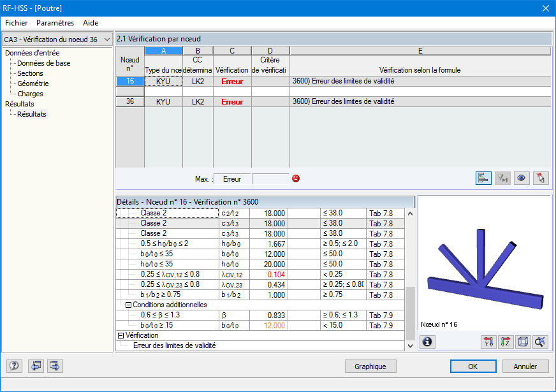Select the Données d'entrée tree node
This screenshot has height=392, width=556.
33,53
